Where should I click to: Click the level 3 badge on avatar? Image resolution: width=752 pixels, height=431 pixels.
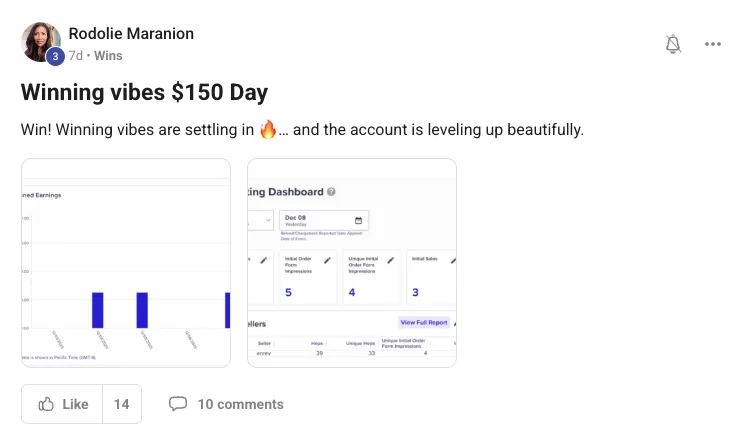click(x=55, y=57)
